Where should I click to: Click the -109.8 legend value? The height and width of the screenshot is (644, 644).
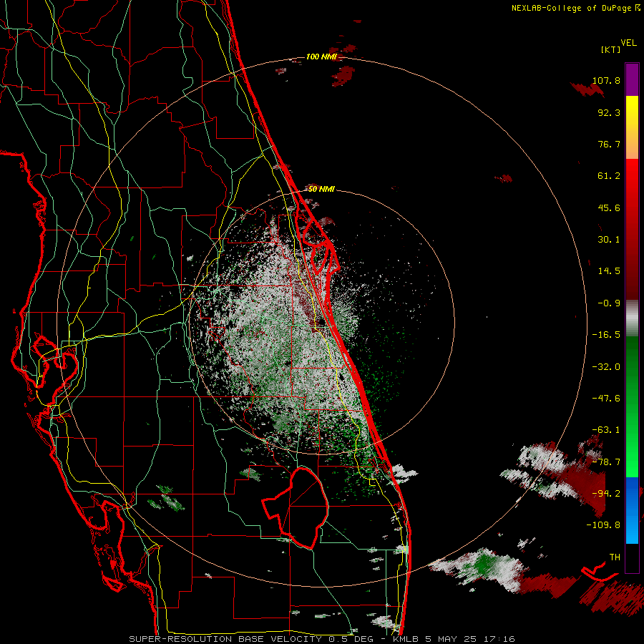point(603,525)
